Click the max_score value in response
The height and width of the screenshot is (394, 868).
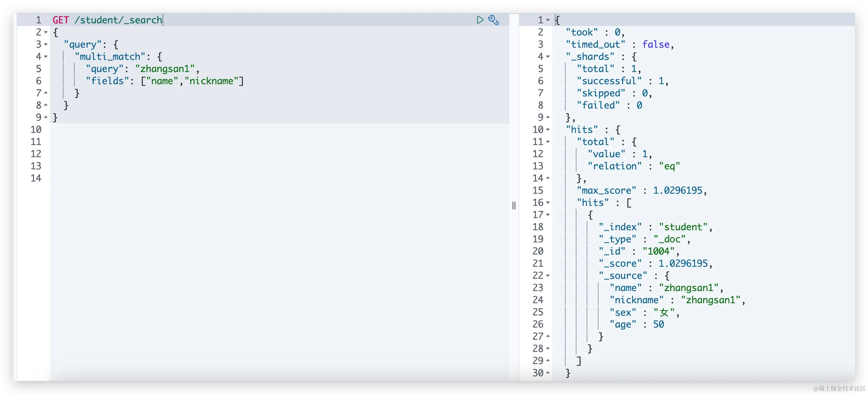click(x=677, y=191)
